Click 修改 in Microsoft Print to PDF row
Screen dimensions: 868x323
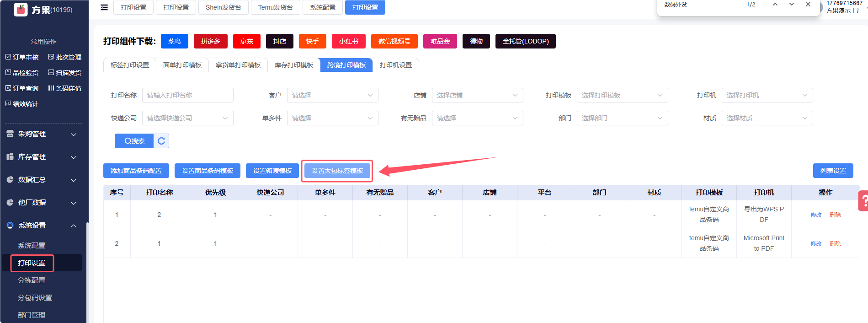click(x=816, y=243)
